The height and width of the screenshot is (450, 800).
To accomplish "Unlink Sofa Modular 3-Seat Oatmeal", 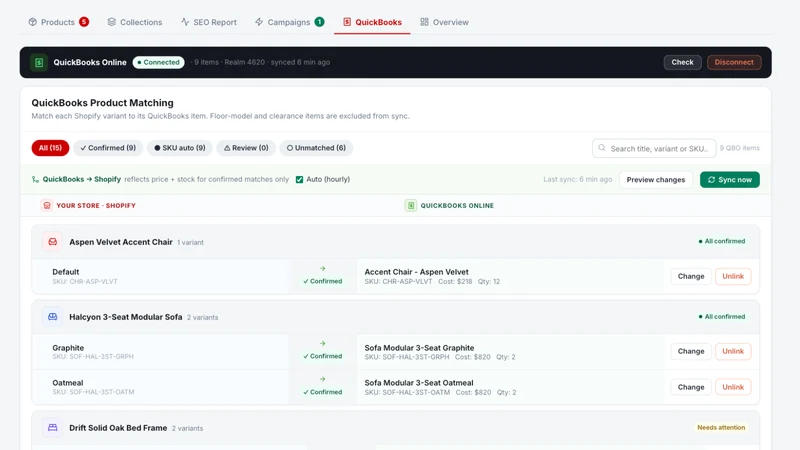I will 733,387.
